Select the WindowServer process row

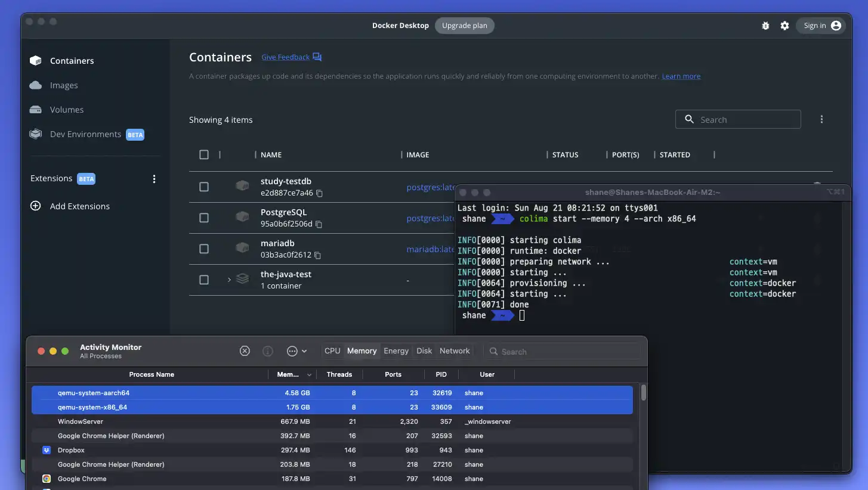pos(332,421)
